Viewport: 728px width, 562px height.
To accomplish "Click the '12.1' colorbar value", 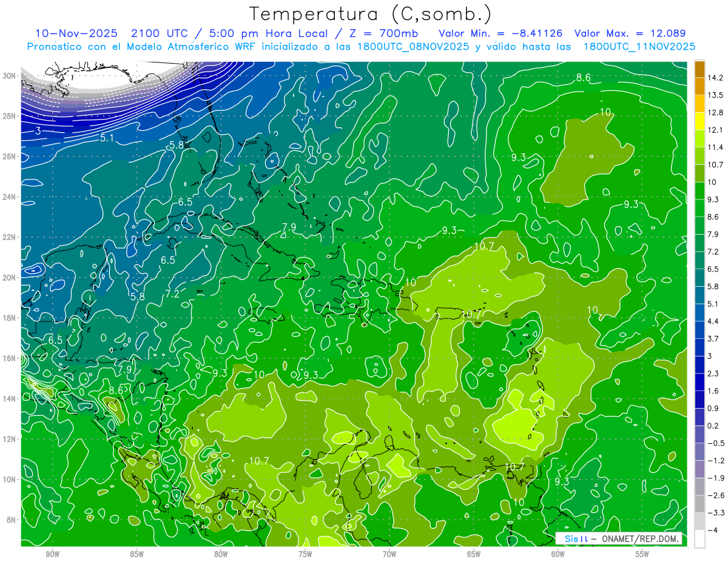I will pos(716,130).
